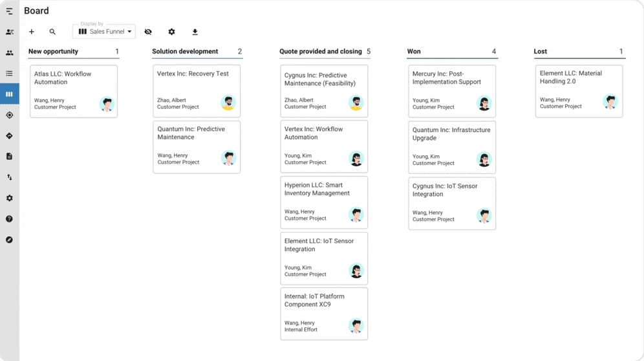Select the New opportunity column header

coord(54,51)
